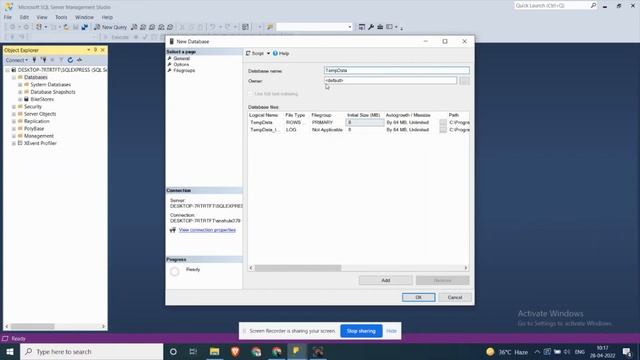Open Cortana circle icon on taskbar
Image resolution: width=640 pixels, height=360 pixels.
[173, 351]
